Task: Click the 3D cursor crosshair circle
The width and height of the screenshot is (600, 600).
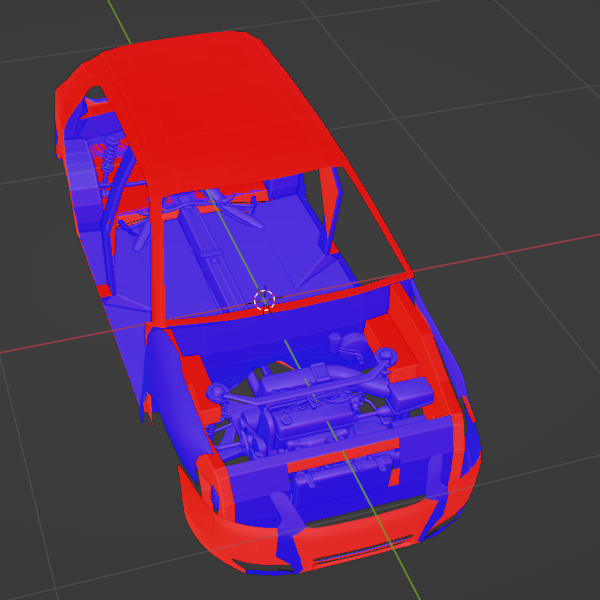Action: 264,300
